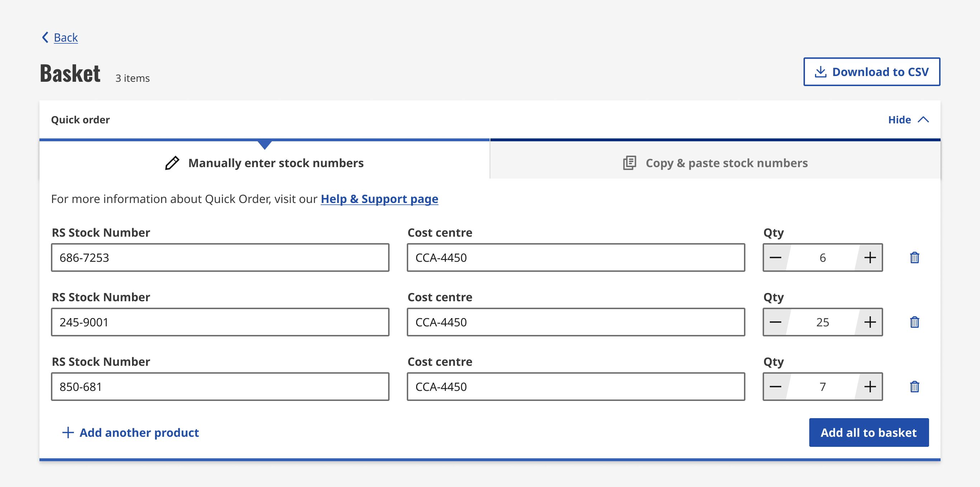The height and width of the screenshot is (487, 980).
Task: Add another product row
Action: point(131,432)
